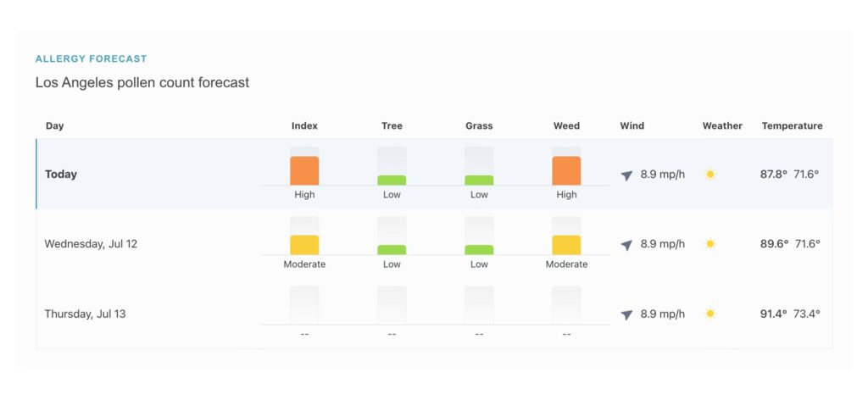Click Wednesday's yellow Moderate index bar
Viewport: 868px width, 400px height.
[304, 245]
